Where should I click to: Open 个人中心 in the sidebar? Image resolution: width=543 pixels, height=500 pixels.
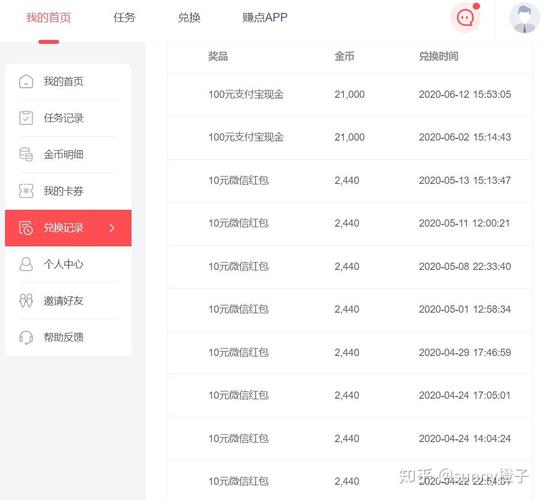[68, 264]
